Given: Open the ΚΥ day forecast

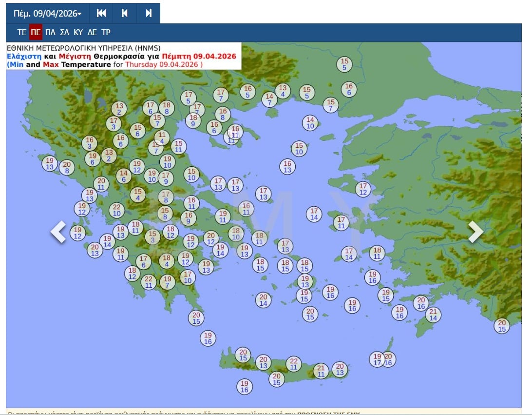Looking at the screenshot, I should click(78, 33).
